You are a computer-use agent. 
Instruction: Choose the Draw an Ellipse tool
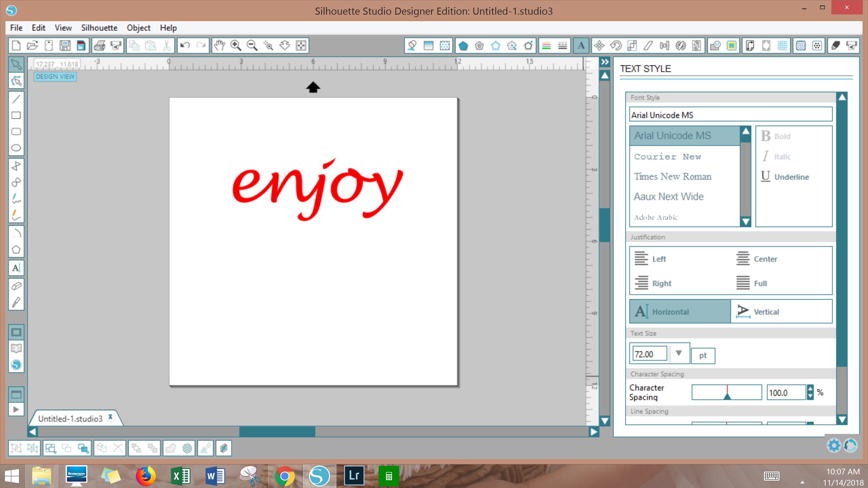pyautogui.click(x=16, y=148)
